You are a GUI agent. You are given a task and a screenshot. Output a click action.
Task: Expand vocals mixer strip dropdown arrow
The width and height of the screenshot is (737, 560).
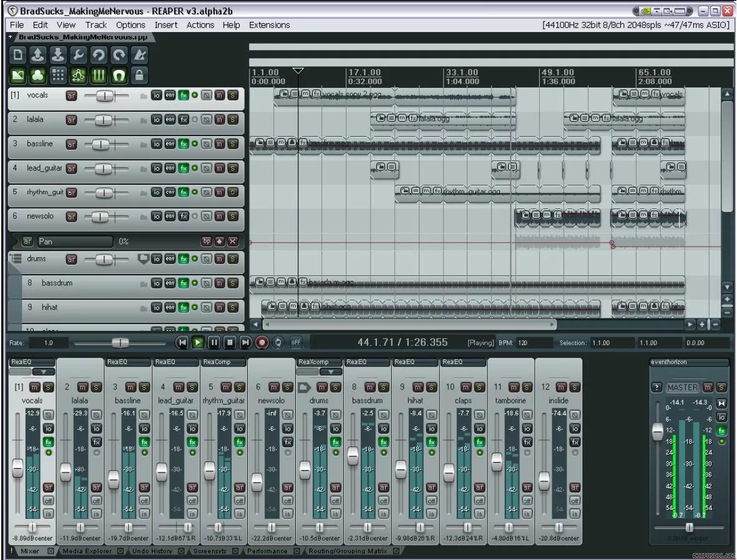coord(43,372)
